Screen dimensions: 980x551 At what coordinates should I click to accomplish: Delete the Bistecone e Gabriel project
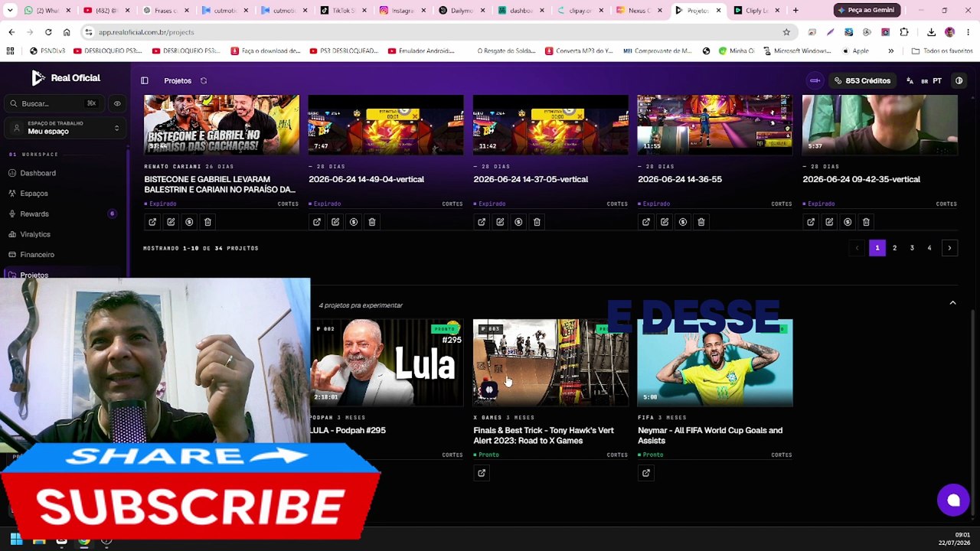click(x=207, y=222)
